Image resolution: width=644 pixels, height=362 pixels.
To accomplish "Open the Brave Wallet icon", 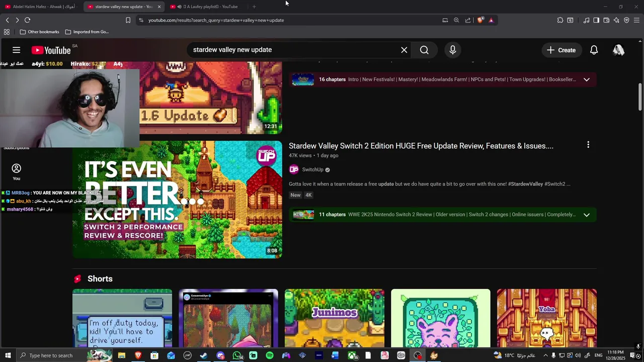I will point(606,20).
